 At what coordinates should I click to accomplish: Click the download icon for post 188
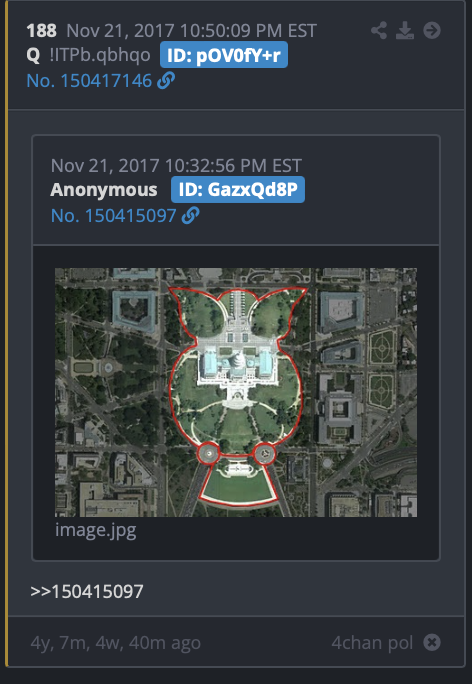[x=405, y=31]
